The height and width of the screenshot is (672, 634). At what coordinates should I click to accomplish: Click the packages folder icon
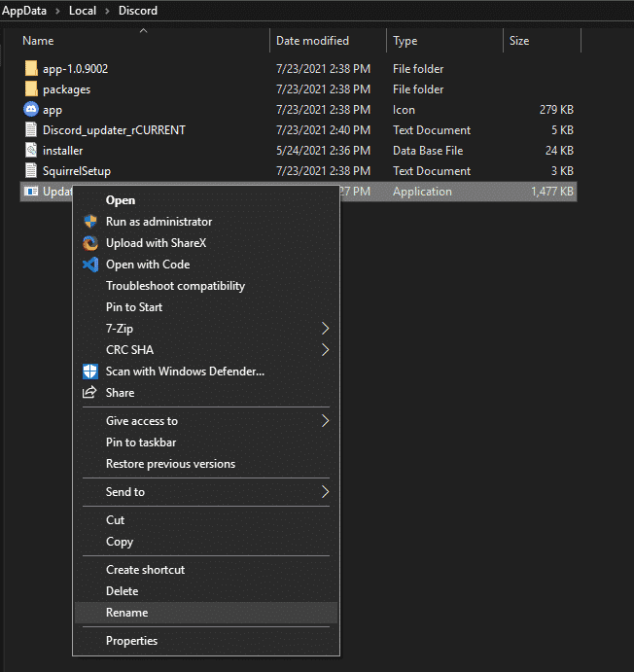pyautogui.click(x=31, y=89)
